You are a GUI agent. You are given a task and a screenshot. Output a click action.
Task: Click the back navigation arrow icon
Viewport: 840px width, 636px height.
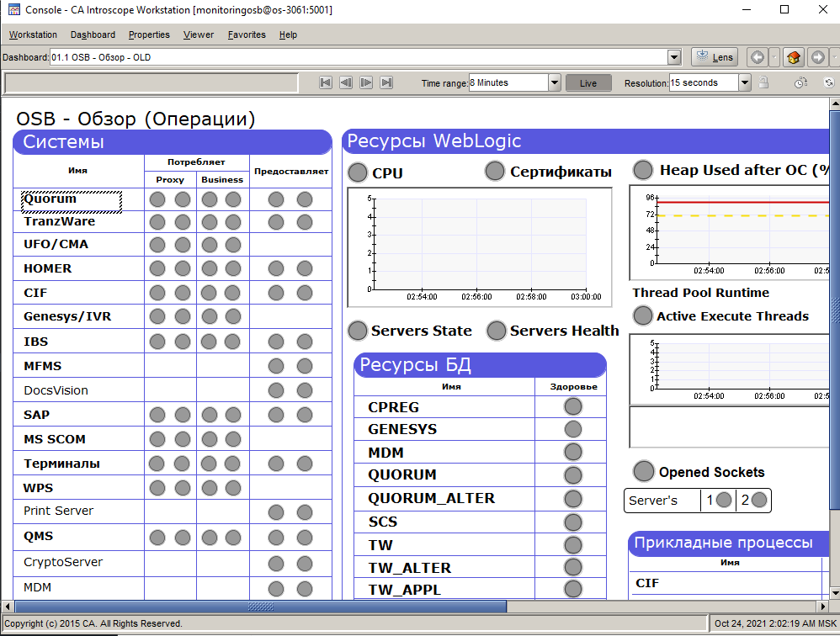tap(757, 57)
